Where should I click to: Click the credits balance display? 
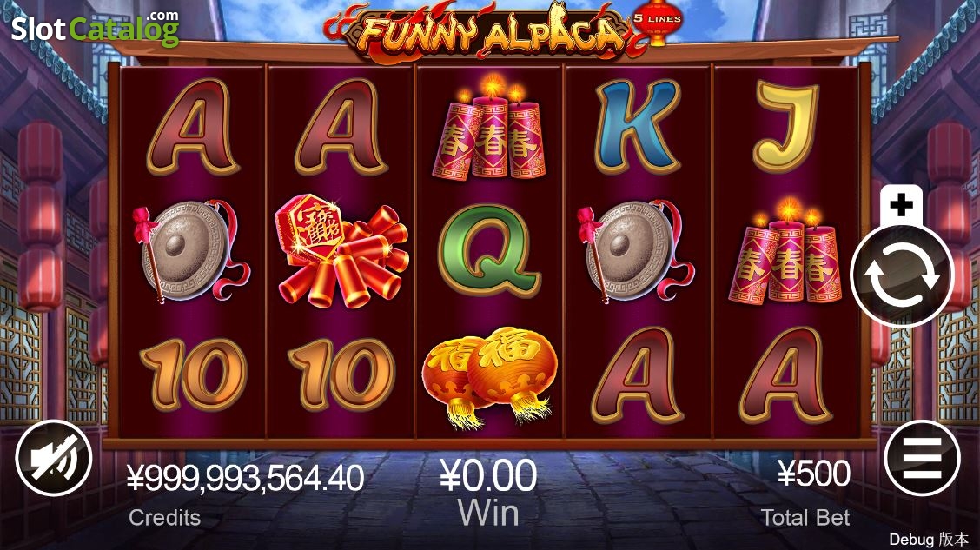(245, 479)
